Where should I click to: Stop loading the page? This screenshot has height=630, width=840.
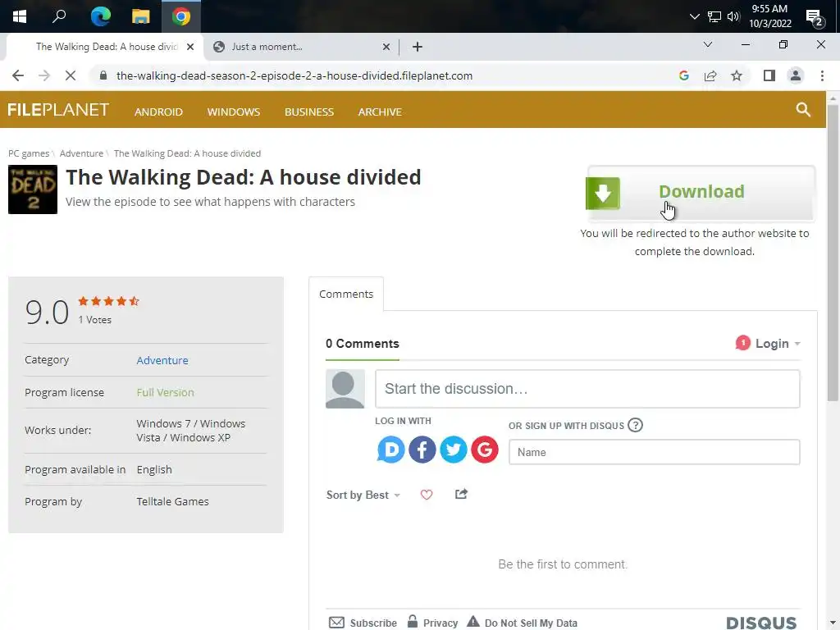pos(71,75)
